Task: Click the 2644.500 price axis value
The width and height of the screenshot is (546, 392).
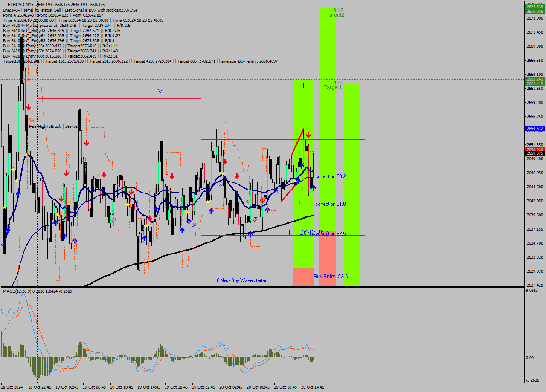Action: coord(535,187)
